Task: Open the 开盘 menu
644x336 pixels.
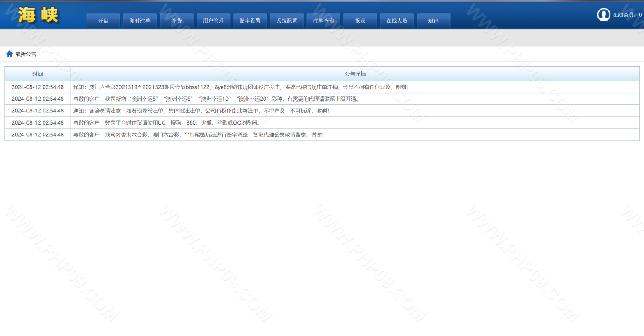Action: click(103, 21)
